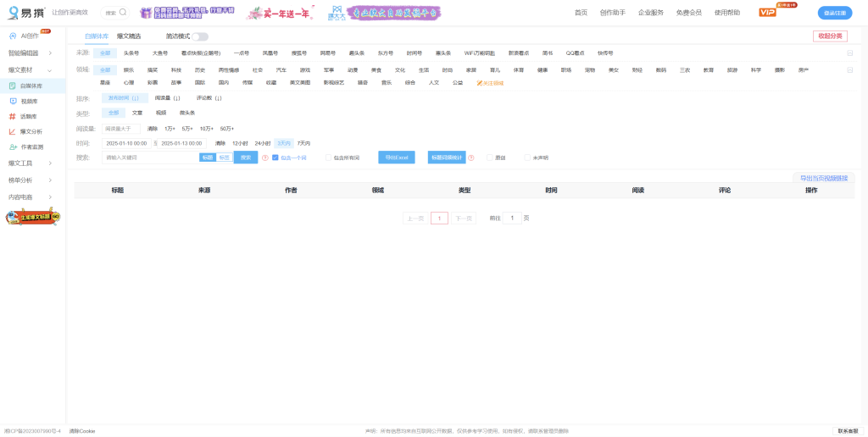868x437 pixels.
Task: Click the 联系客服 button
Action: (848, 431)
